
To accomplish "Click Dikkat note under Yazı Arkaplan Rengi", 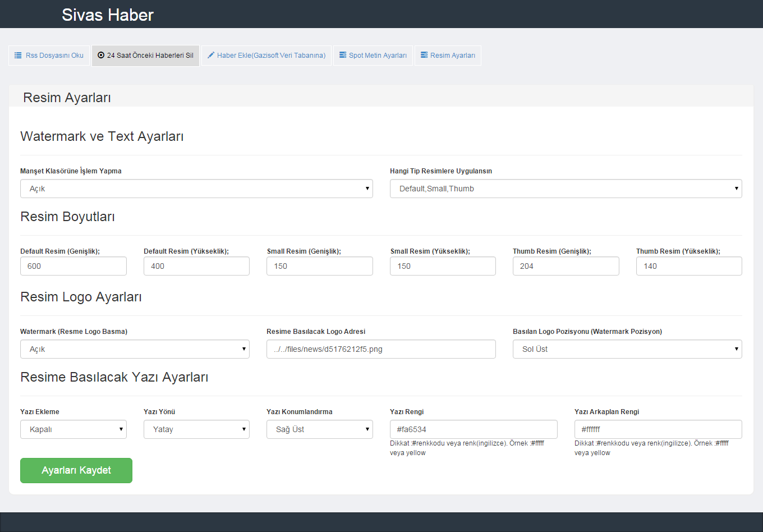I will (x=651, y=448).
